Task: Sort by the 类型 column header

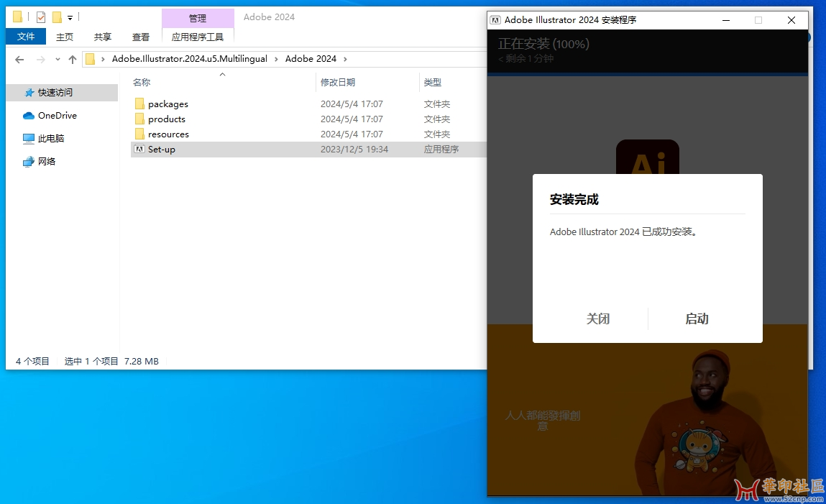Action: pos(433,82)
